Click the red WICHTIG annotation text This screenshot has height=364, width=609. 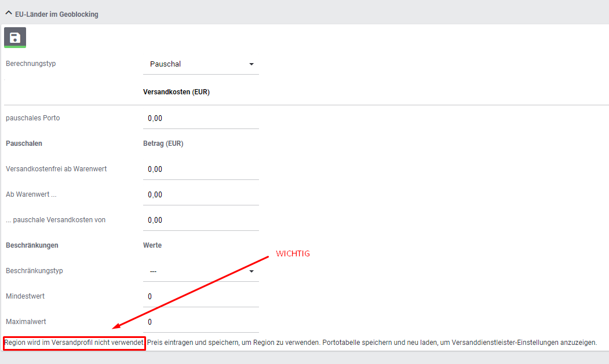click(293, 254)
